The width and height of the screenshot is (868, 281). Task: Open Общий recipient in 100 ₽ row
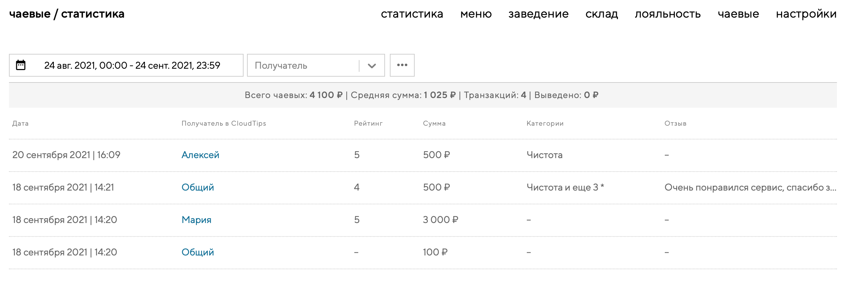click(198, 252)
